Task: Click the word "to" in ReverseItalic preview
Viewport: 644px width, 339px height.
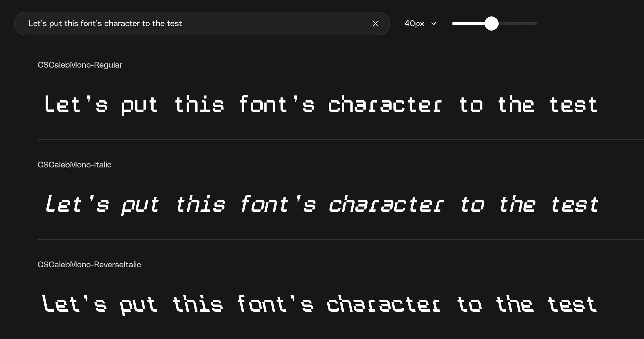Action: [x=469, y=304]
